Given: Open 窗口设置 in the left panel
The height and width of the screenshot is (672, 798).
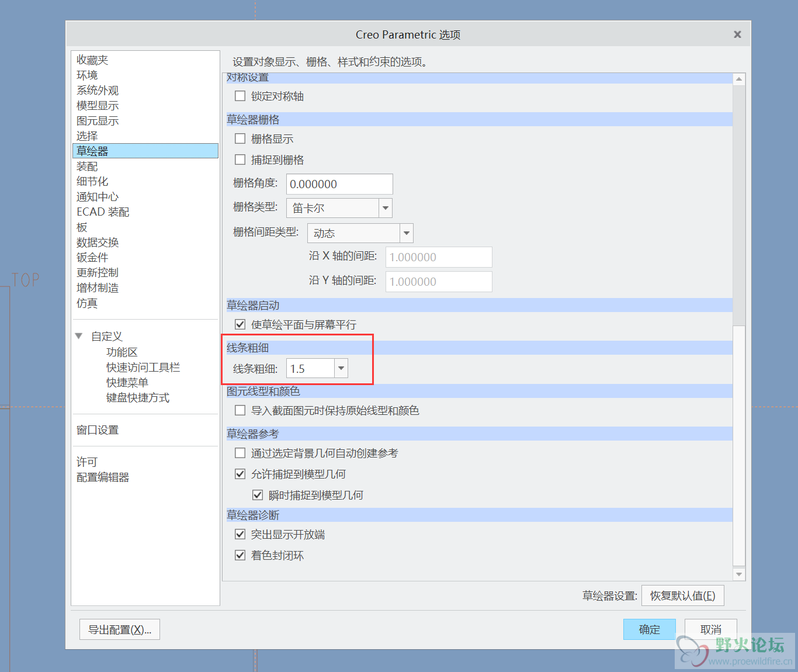Looking at the screenshot, I should (98, 430).
